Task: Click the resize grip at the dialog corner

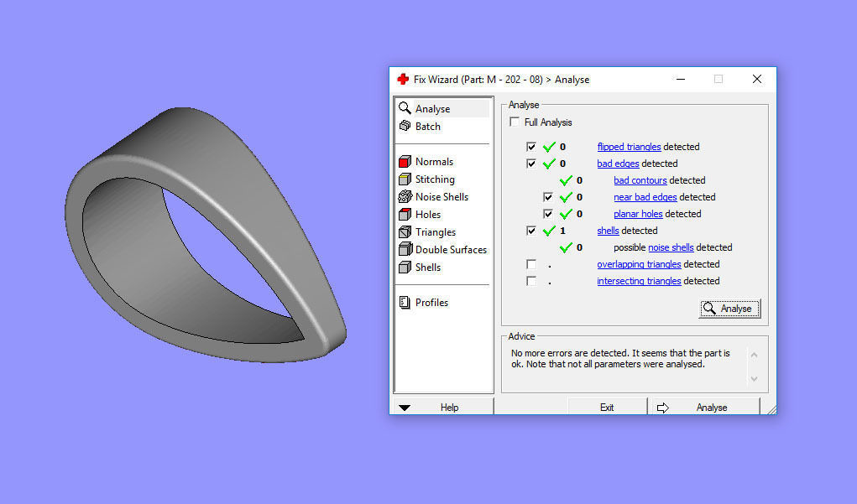Action: [x=771, y=410]
